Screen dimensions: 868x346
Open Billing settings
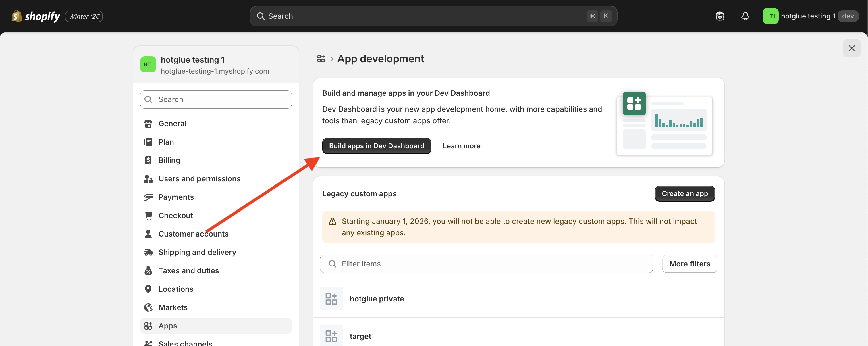(169, 160)
